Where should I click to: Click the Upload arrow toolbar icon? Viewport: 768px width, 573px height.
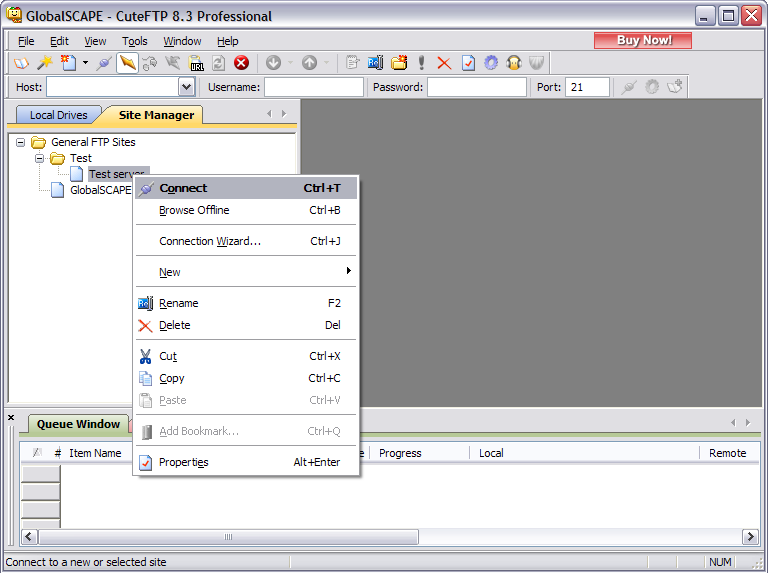pos(310,63)
